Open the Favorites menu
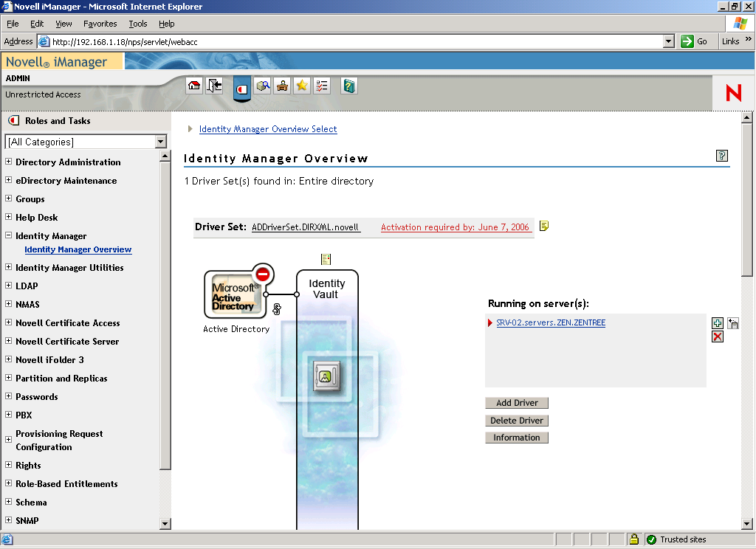Image resolution: width=756 pixels, height=549 pixels. point(100,23)
